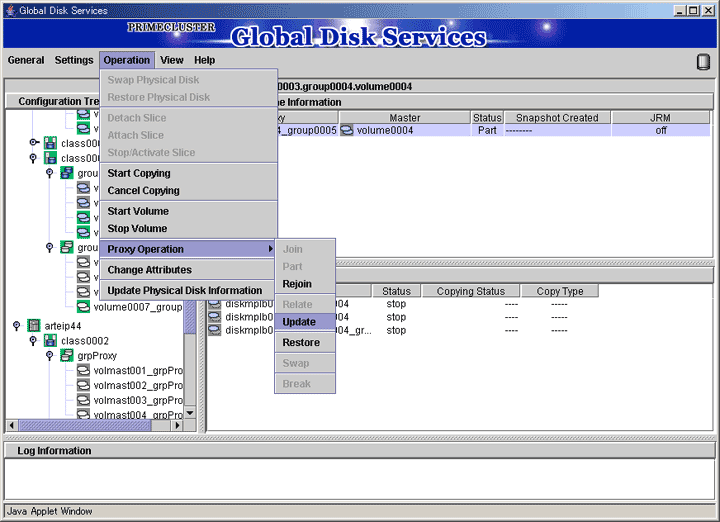
Task: Choose Start Volume menu entry
Action: click(x=189, y=211)
